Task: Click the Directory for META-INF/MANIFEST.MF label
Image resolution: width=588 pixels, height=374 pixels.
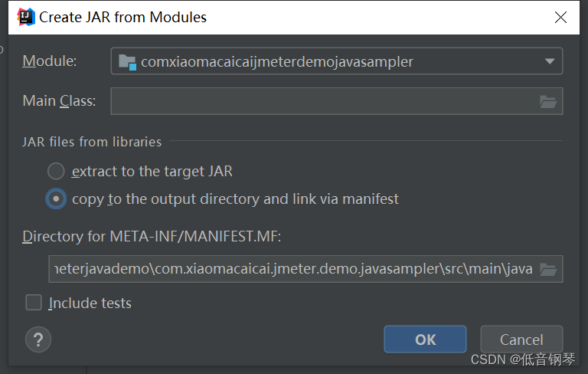Action: (x=152, y=237)
